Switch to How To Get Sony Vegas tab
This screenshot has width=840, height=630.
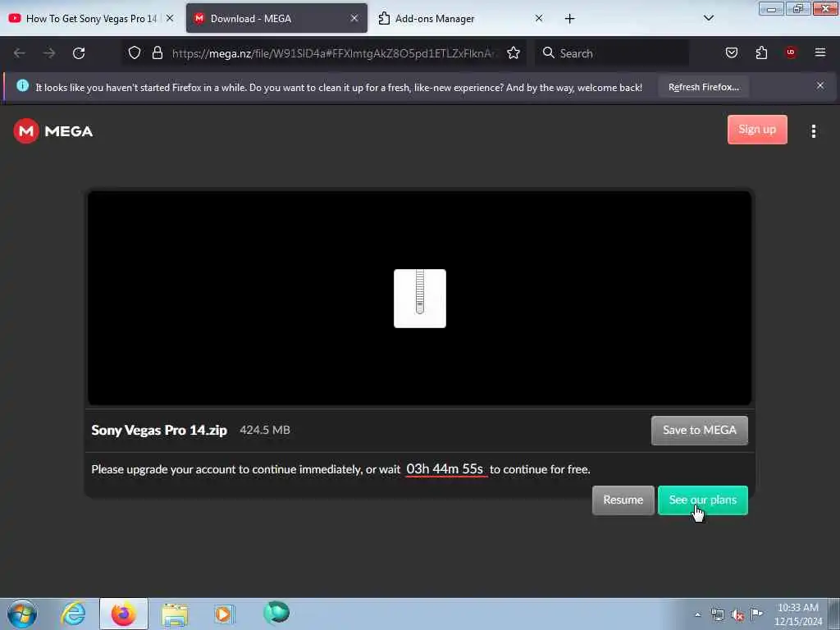coord(91,19)
